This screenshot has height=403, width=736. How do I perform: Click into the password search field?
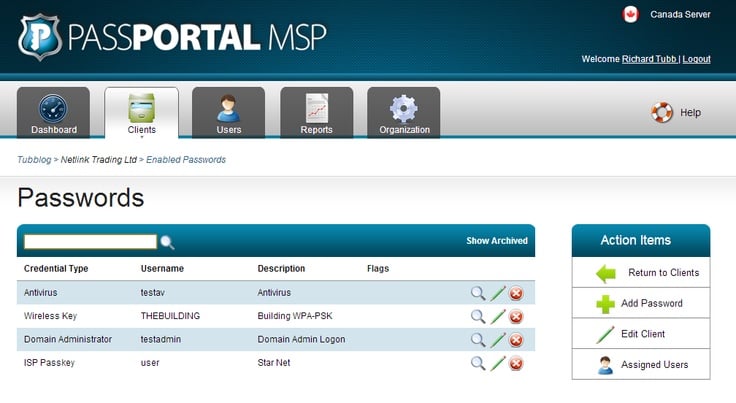pos(90,242)
